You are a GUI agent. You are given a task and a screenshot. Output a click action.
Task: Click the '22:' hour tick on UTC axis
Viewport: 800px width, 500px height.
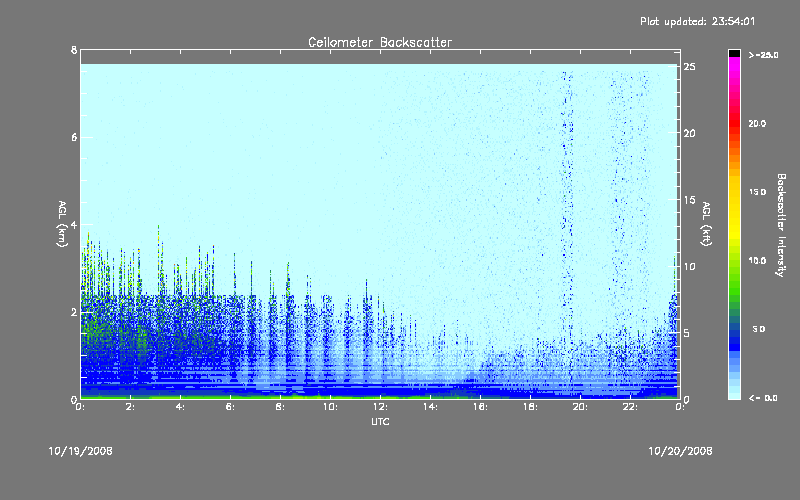click(630, 407)
